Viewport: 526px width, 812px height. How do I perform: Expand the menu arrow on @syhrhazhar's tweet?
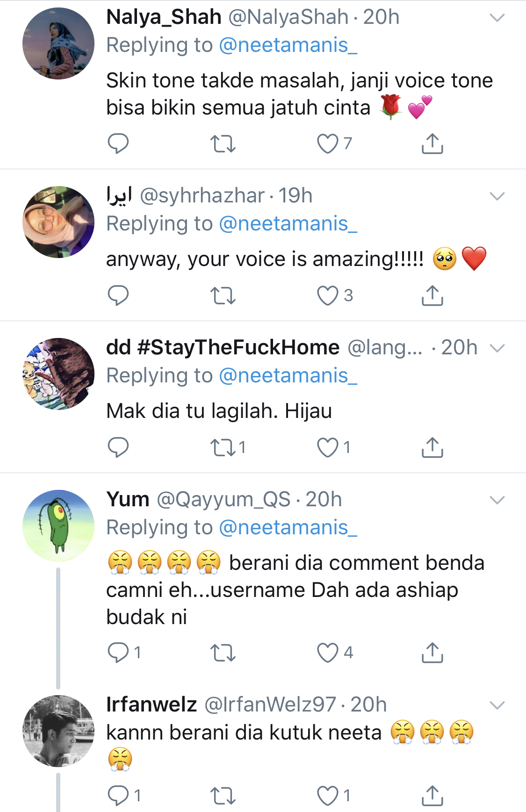tap(497, 196)
